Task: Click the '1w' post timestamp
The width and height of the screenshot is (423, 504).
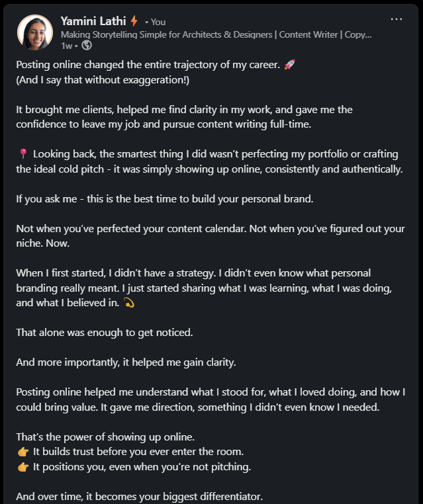Action: click(66, 46)
